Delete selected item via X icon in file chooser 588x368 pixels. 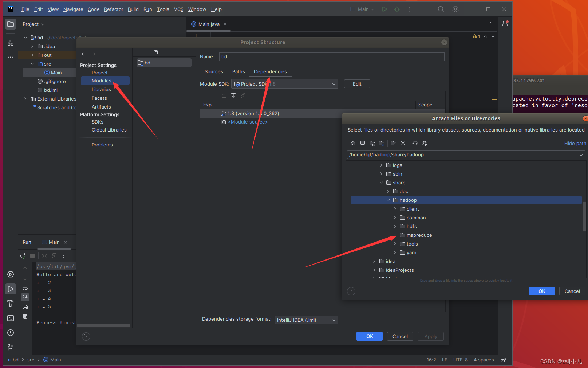[403, 144]
